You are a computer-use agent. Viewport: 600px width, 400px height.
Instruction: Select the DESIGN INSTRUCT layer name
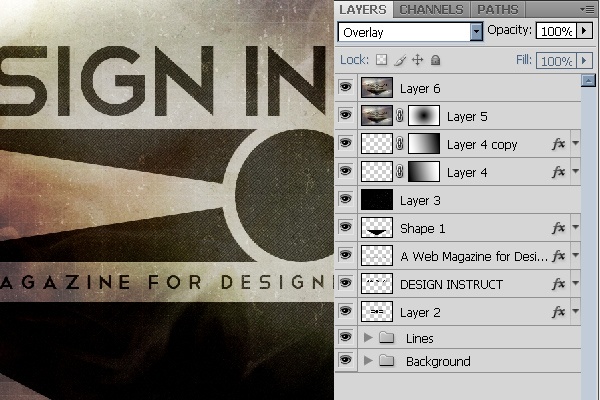coord(451,284)
